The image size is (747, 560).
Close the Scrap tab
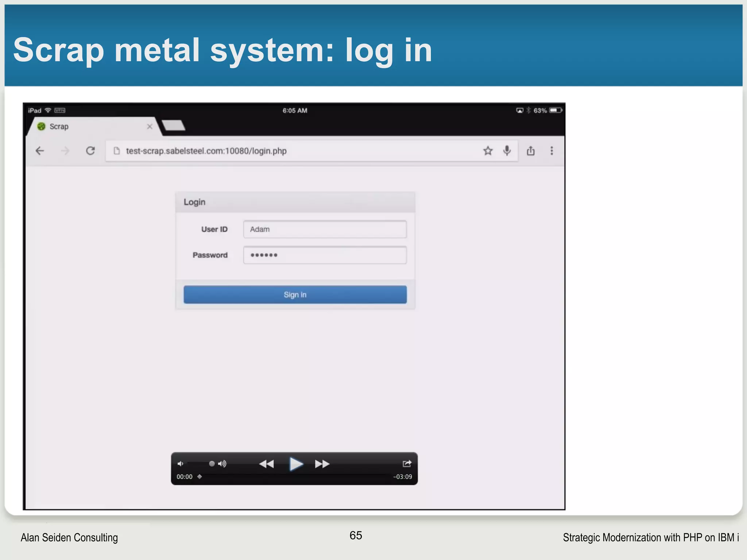[150, 127]
